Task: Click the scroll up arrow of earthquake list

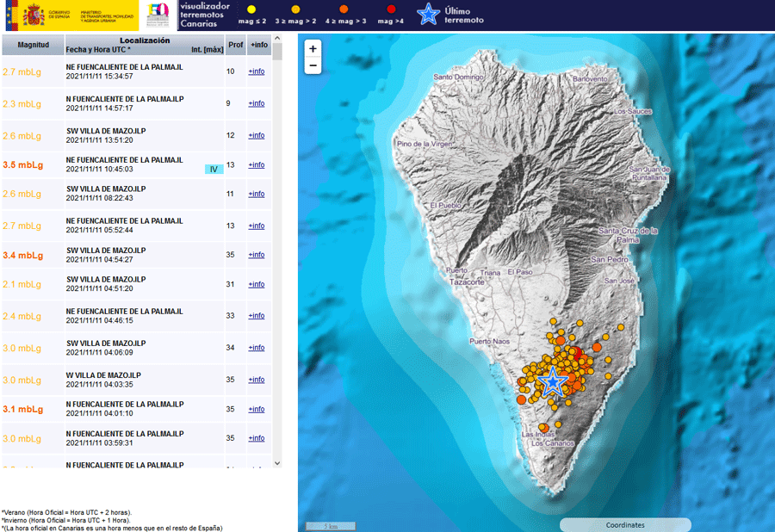Action: [277, 38]
